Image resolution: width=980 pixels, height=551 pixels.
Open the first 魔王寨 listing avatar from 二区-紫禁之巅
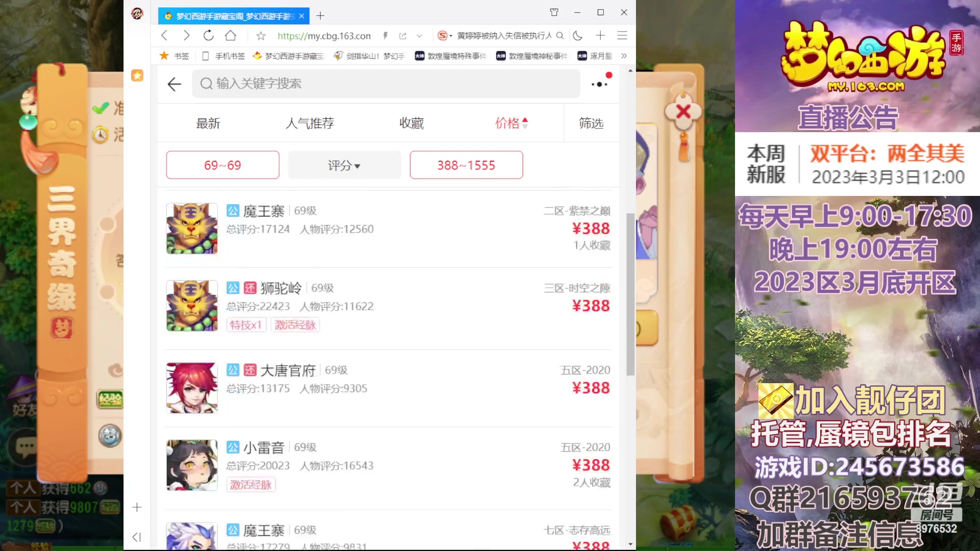pos(192,229)
